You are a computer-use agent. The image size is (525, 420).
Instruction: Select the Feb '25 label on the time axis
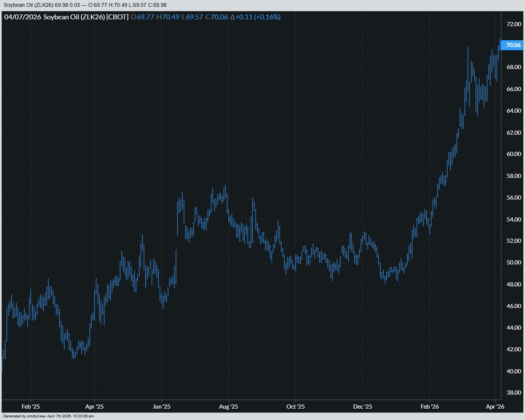tap(30, 406)
